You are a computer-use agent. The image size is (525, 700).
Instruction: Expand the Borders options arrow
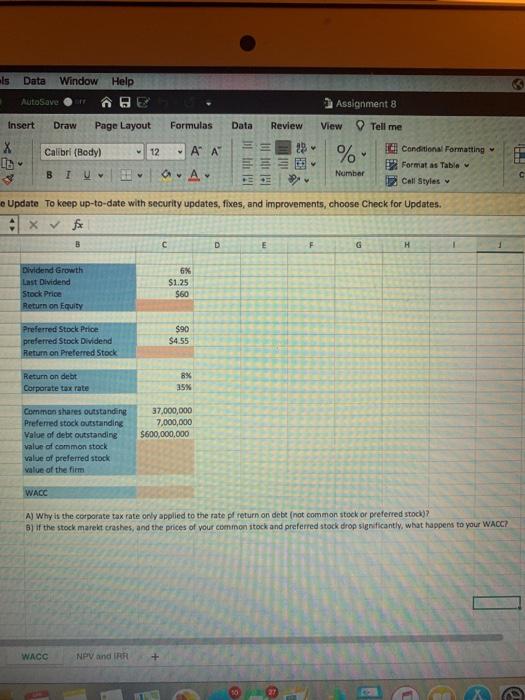(140, 175)
